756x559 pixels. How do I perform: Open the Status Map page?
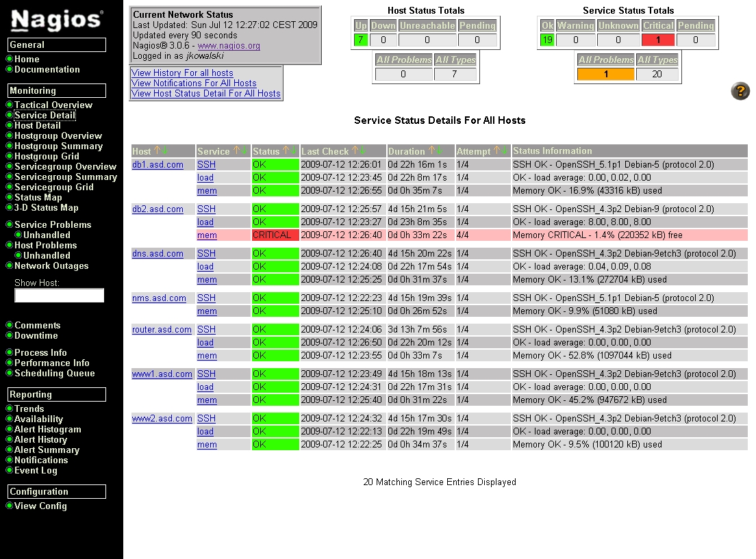(38, 197)
